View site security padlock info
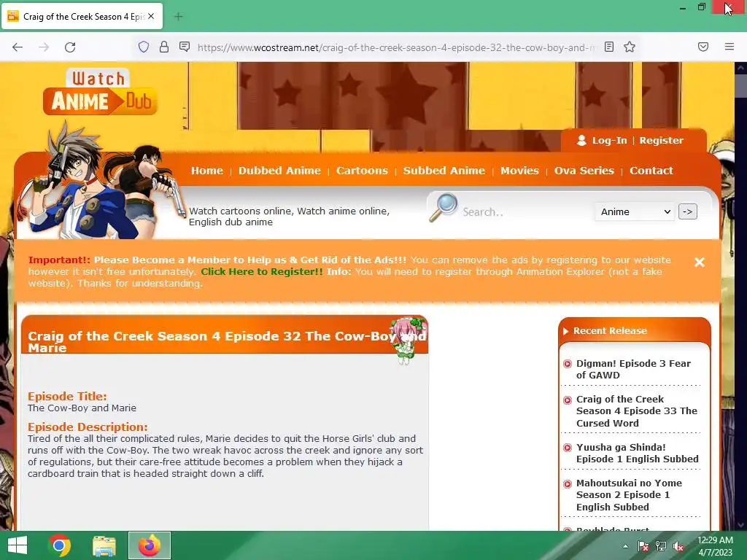This screenshot has height=560, width=747. pos(164,47)
